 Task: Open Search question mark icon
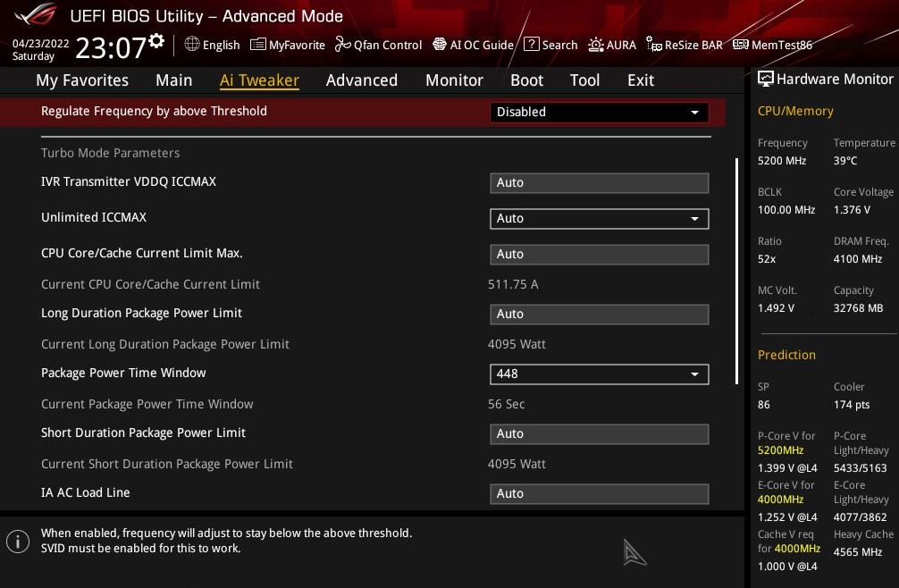pos(532,44)
